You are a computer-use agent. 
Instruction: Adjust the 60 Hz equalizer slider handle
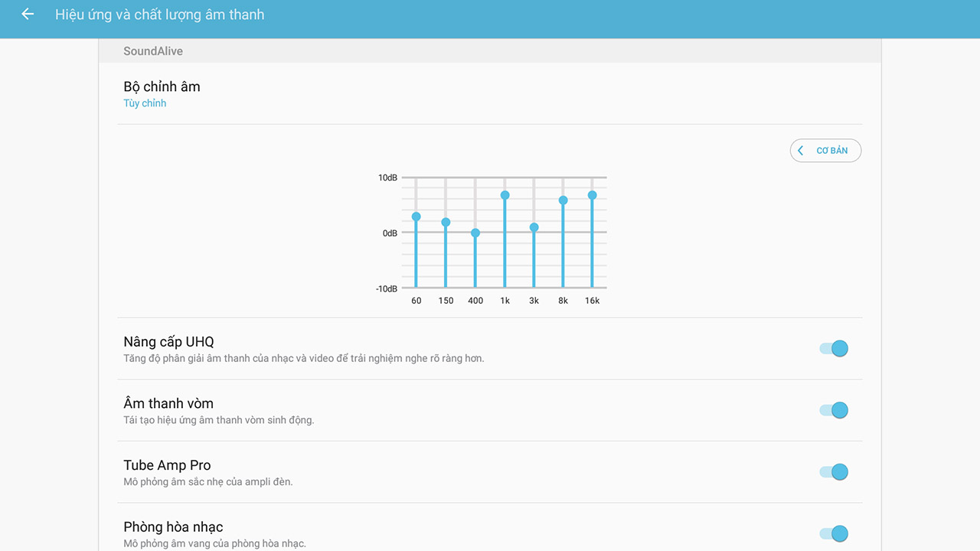point(416,217)
